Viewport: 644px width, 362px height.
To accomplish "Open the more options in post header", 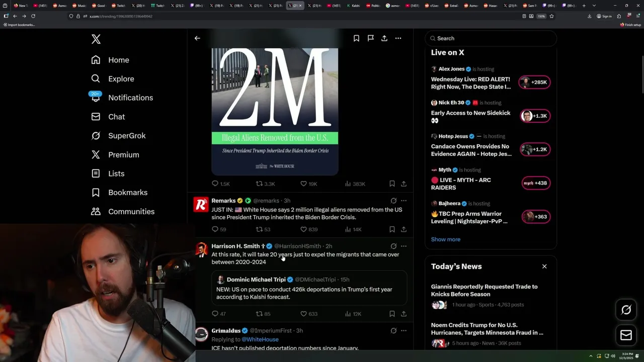I will (398, 38).
